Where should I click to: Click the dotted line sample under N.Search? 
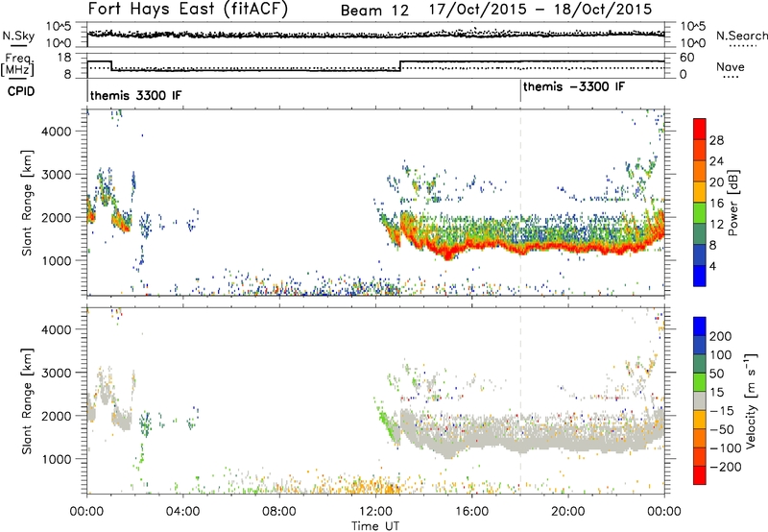coord(743,46)
